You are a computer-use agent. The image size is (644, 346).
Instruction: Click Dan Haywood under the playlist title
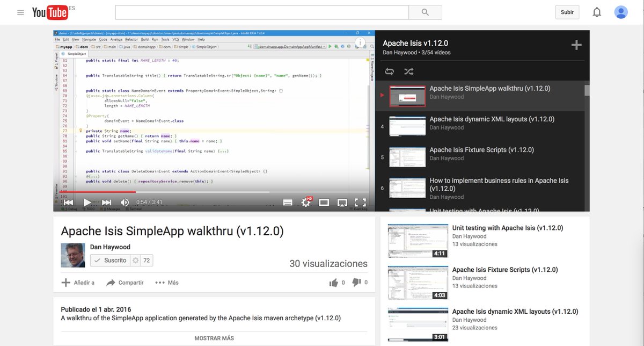click(400, 53)
